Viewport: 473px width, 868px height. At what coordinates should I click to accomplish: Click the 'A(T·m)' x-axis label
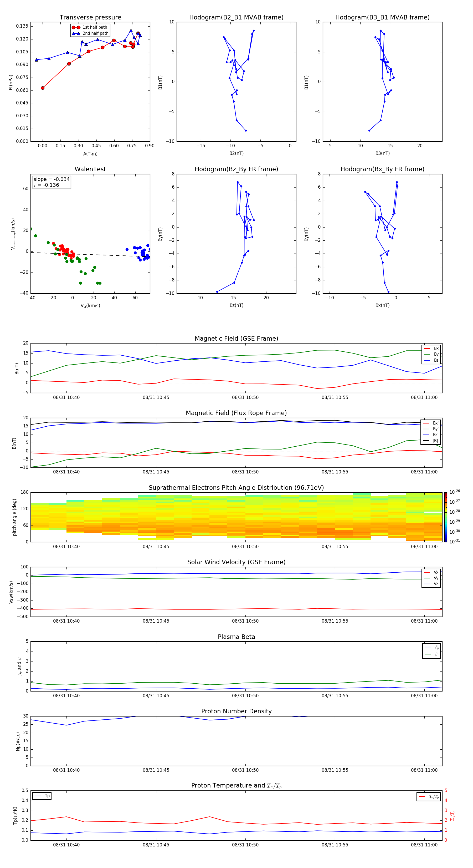[x=90, y=154]
